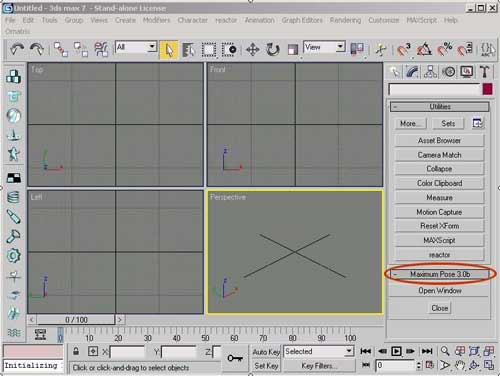Select the Move transform tool
500x376 pixels.
pos(252,50)
